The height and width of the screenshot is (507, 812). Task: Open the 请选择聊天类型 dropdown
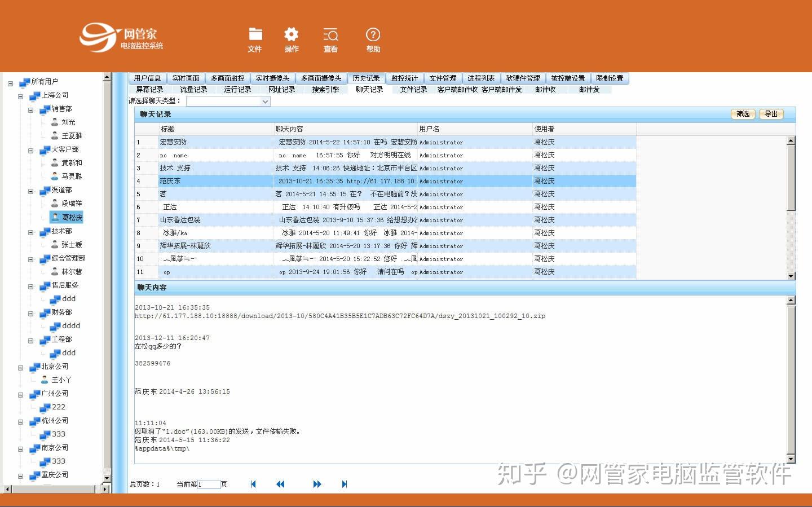pyautogui.click(x=228, y=101)
